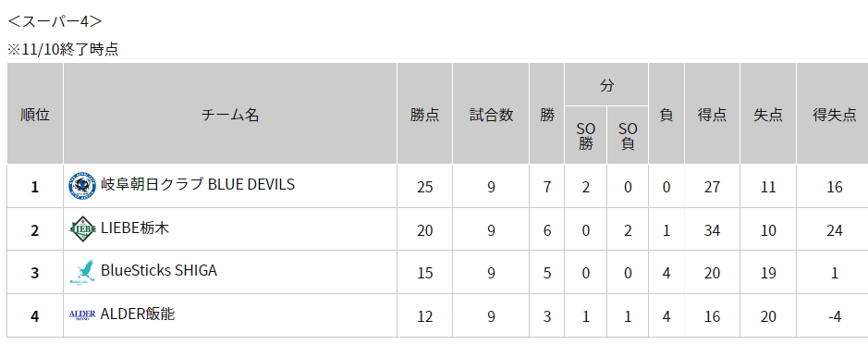Click the 順位 column header

[x=35, y=115]
